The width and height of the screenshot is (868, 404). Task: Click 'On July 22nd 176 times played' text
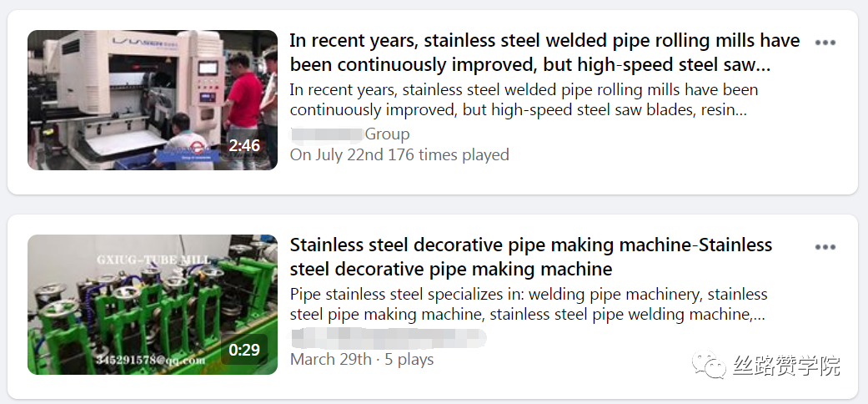pos(399,154)
